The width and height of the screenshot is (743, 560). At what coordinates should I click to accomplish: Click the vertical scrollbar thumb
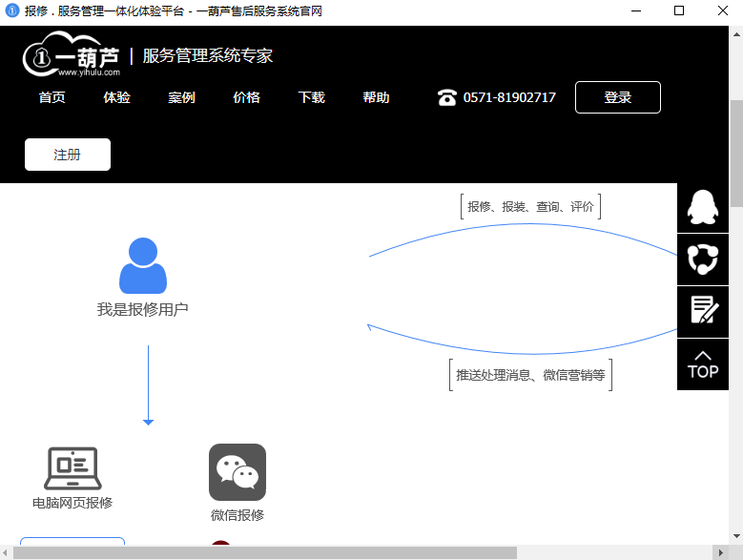[736, 153]
